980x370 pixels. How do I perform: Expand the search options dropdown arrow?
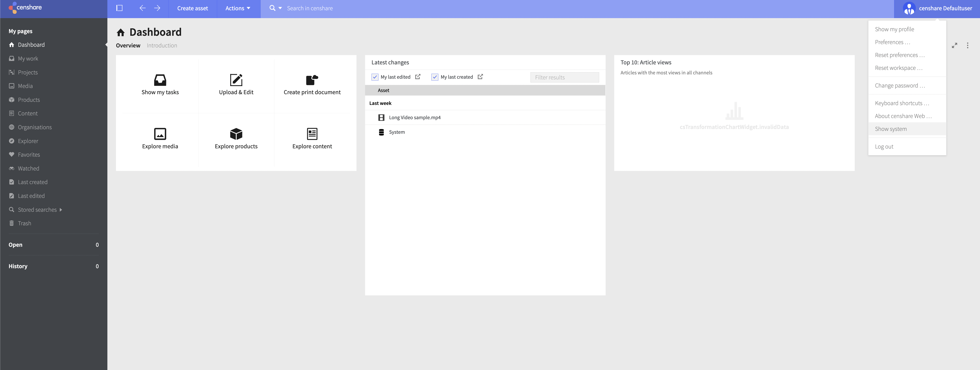280,8
